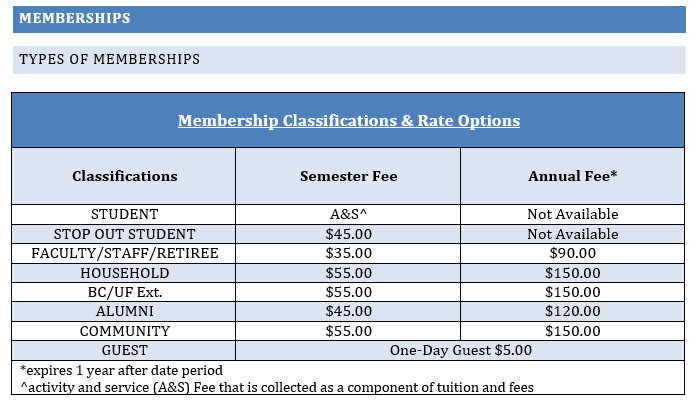The width and height of the screenshot is (696, 407).
Task: Select the One-Day Guest $5.00 cell
Action: coord(460,351)
